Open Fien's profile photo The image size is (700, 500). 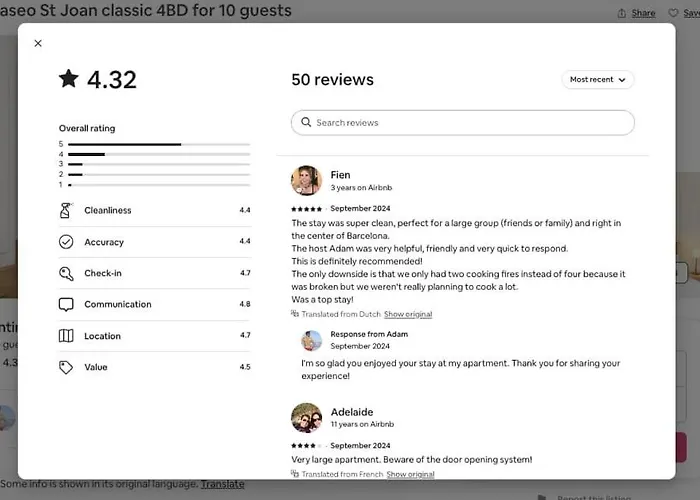tap(306, 180)
